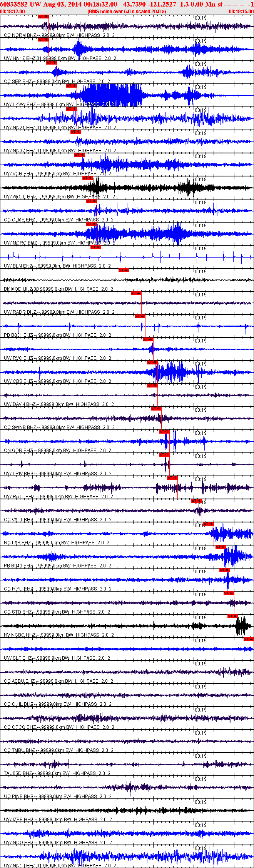Screen dimensions: 254x868
Task: Click red xT 4 pick flag on CC.SEP trace
Action: tap(51, 63)
